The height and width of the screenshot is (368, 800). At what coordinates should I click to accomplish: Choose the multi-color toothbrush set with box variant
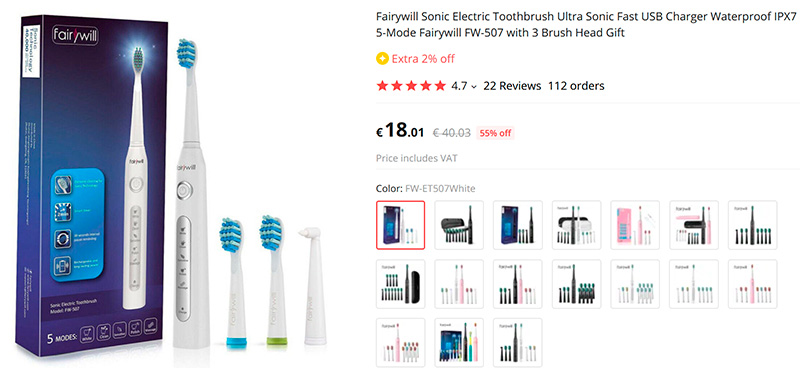tap(459, 342)
